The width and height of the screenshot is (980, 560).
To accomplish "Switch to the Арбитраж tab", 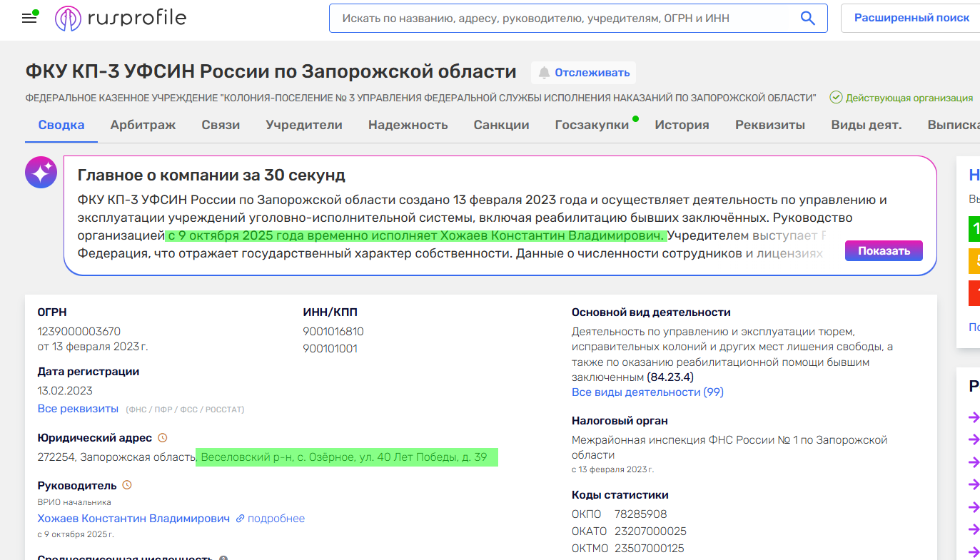I will coord(143,124).
